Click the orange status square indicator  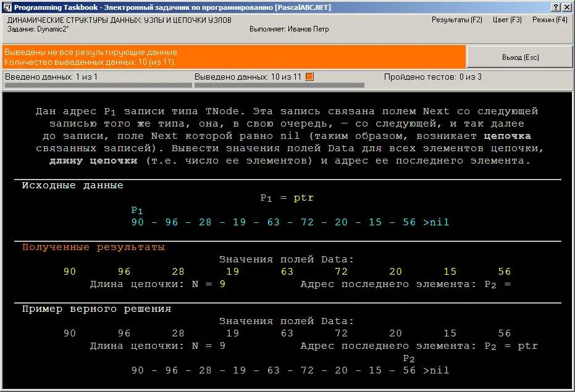309,77
